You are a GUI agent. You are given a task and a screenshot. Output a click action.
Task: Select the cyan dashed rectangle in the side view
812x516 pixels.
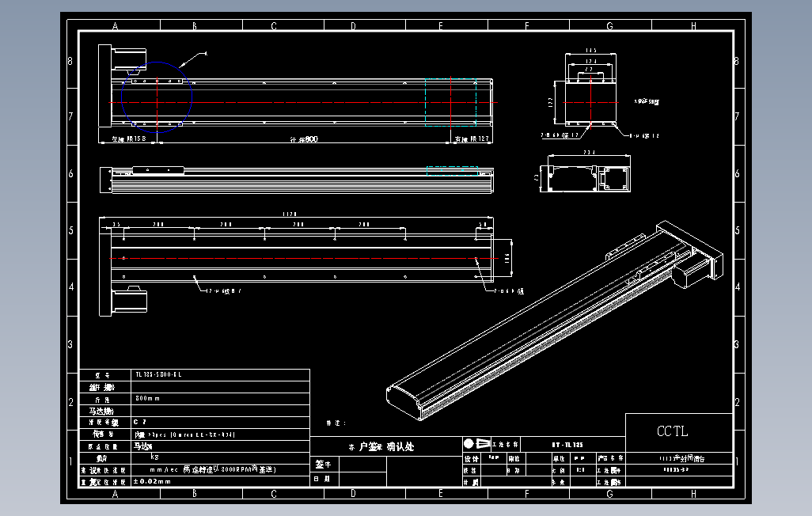(452, 171)
